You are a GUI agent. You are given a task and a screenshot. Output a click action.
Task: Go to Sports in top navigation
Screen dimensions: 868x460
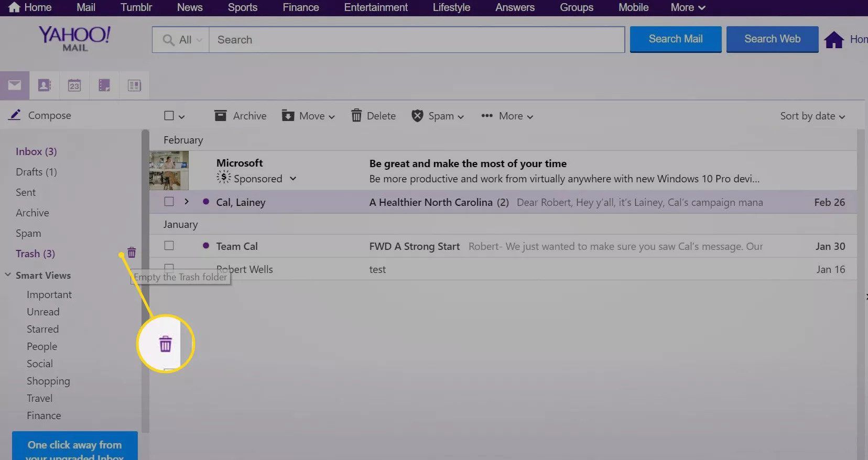coord(243,7)
